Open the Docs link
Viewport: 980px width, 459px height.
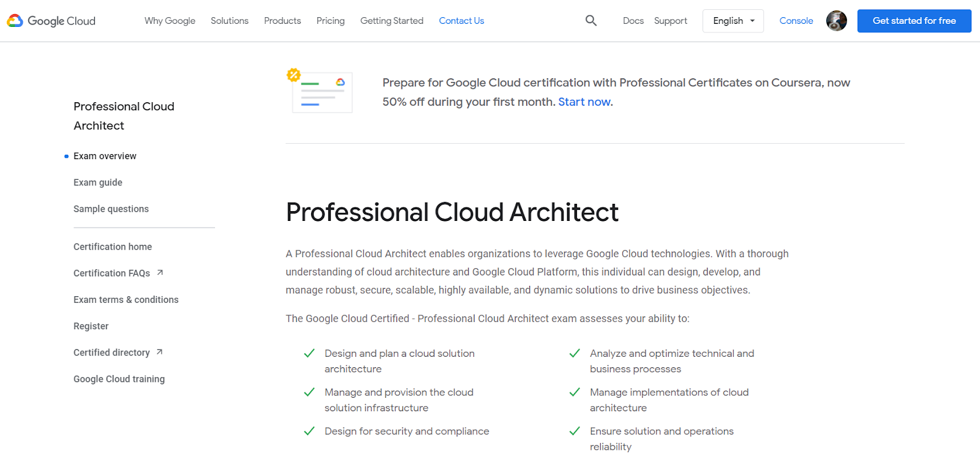[x=633, y=21]
